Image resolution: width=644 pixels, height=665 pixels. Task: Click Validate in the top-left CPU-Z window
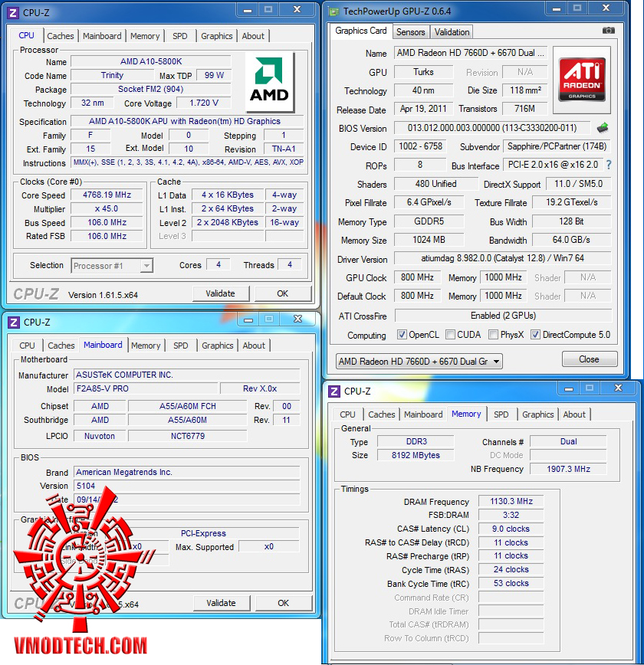220,293
